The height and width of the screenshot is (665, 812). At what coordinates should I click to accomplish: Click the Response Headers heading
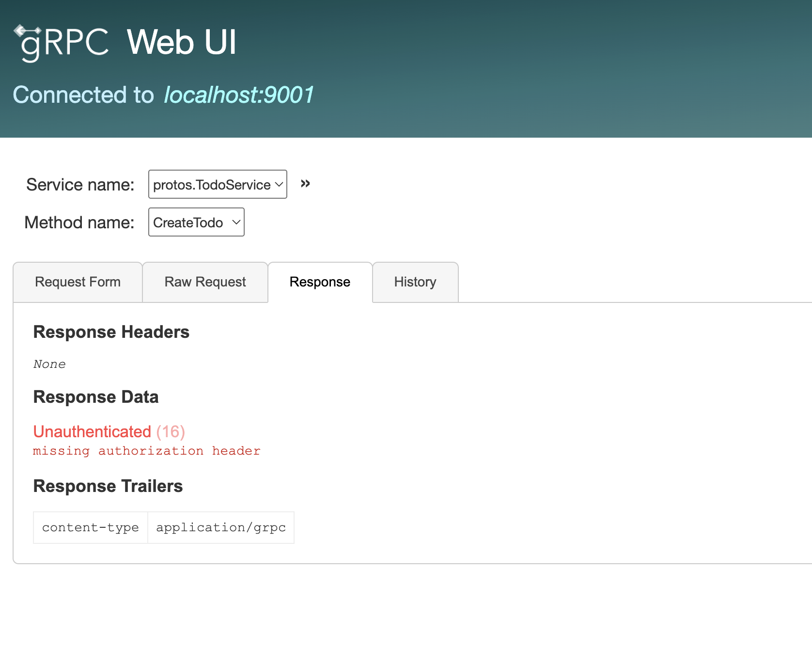click(110, 332)
